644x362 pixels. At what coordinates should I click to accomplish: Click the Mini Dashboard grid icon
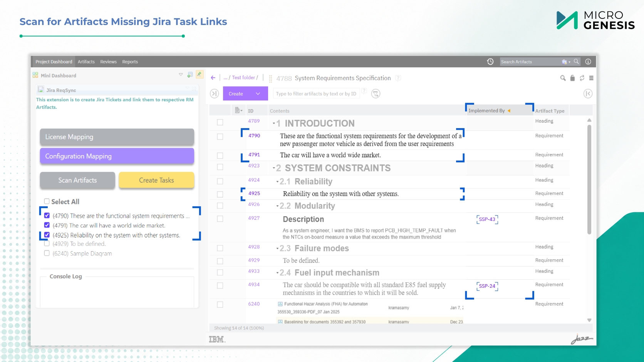pos(35,75)
